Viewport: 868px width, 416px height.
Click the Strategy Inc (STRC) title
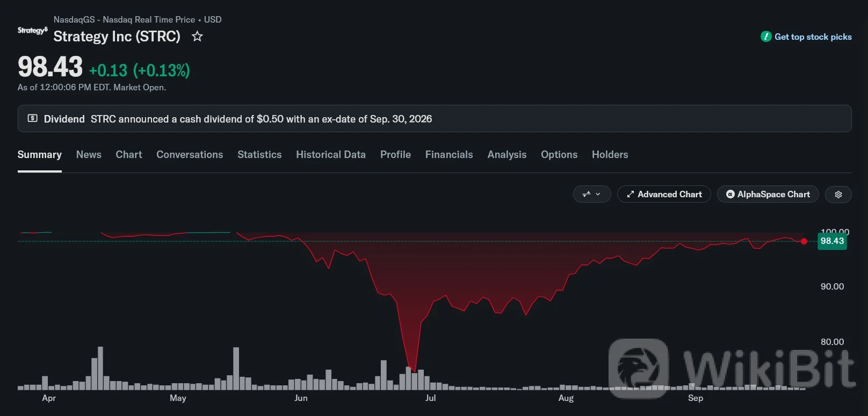pyautogui.click(x=117, y=37)
